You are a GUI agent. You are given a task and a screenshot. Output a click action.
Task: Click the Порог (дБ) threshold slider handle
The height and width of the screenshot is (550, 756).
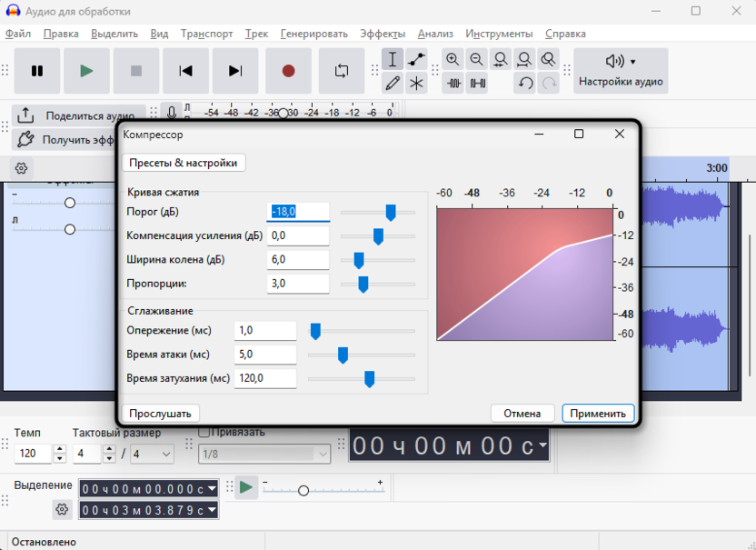click(x=391, y=213)
